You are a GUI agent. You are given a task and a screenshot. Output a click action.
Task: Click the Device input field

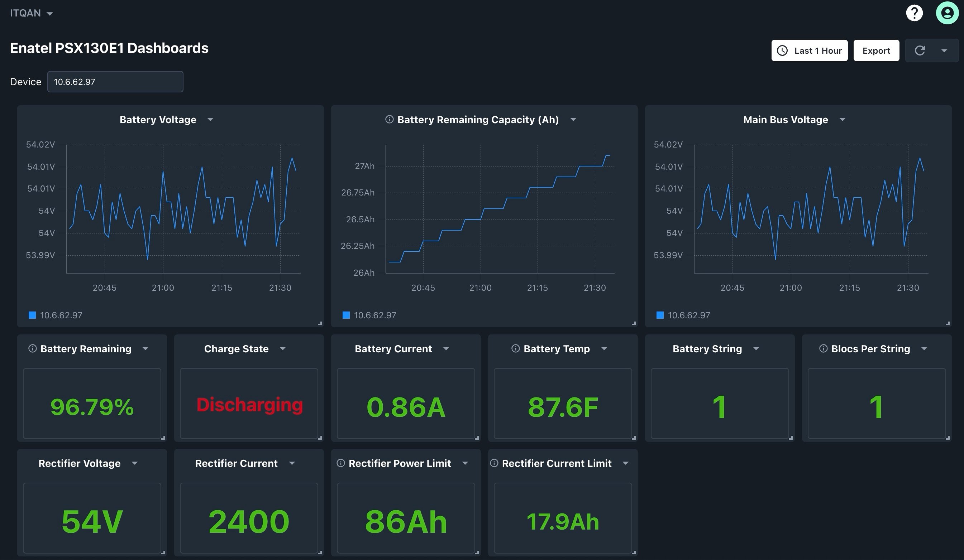115,81
